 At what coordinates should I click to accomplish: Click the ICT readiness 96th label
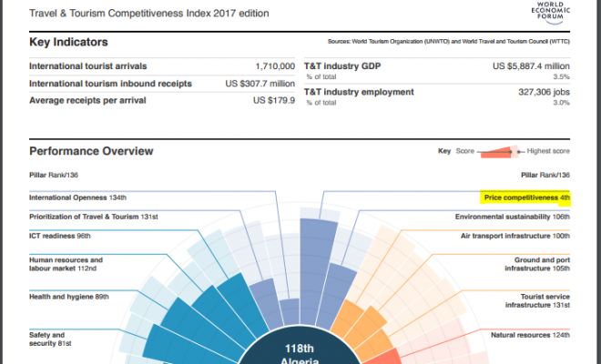pyautogui.click(x=60, y=236)
